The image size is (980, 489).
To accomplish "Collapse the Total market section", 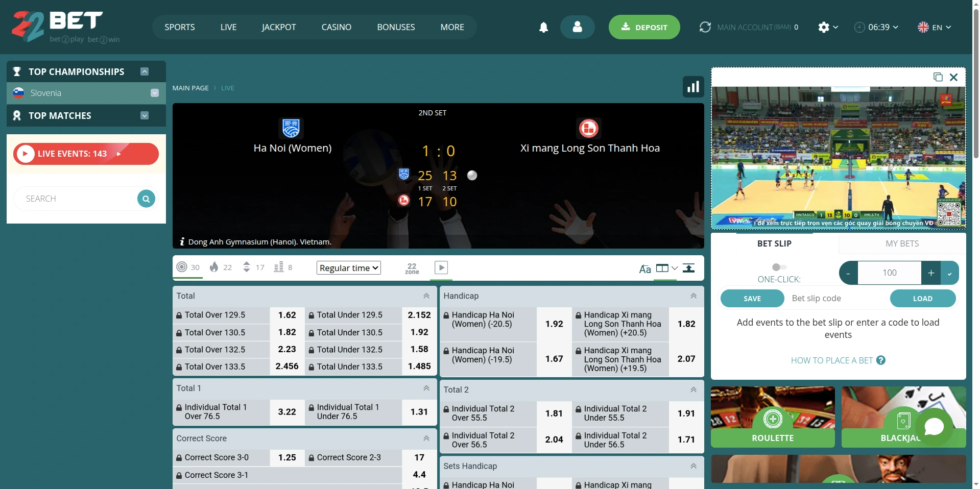I will point(426,296).
